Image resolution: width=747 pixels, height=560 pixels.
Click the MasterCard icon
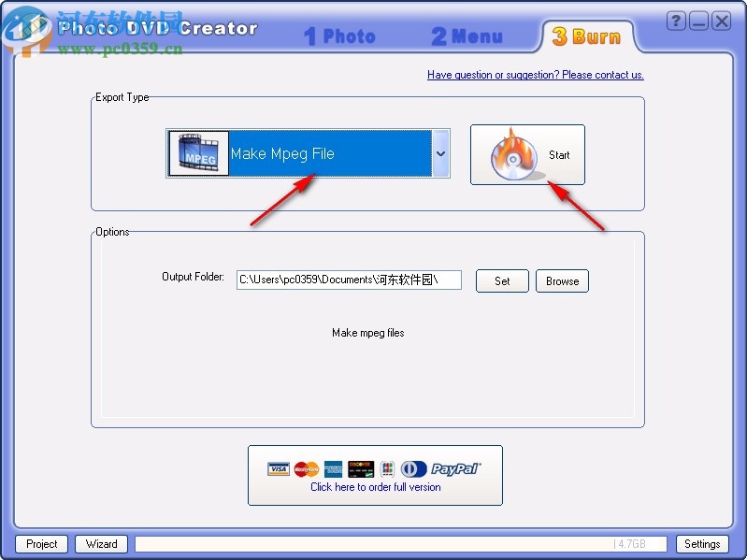click(306, 469)
